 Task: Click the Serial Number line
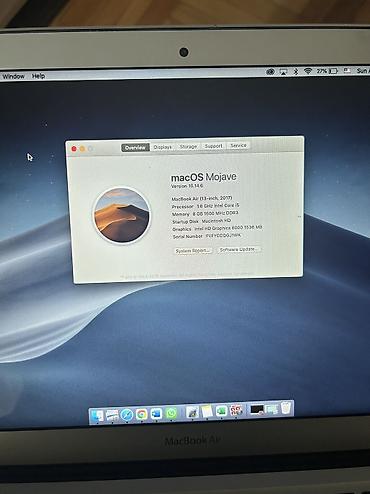[206, 236]
